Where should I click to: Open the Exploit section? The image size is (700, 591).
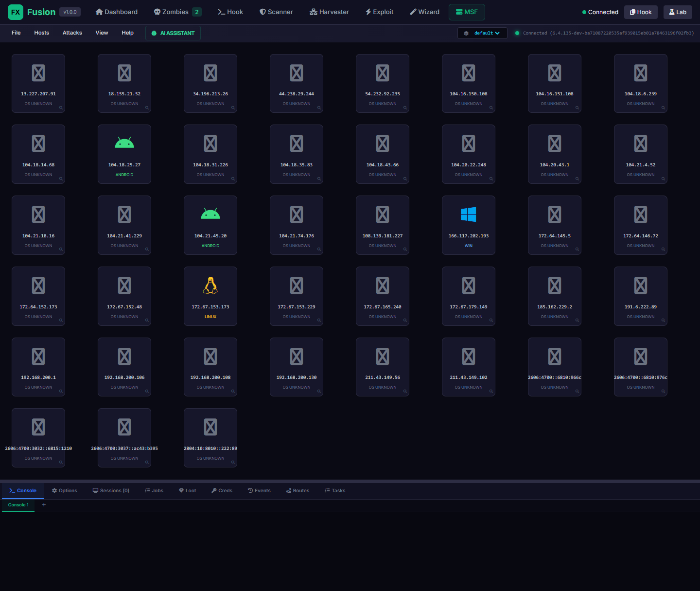[379, 12]
